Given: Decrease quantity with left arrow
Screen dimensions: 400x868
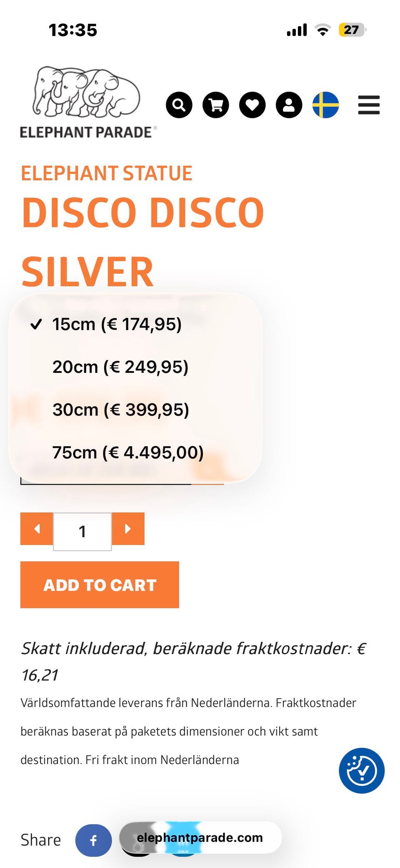Looking at the screenshot, I should [37, 528].
